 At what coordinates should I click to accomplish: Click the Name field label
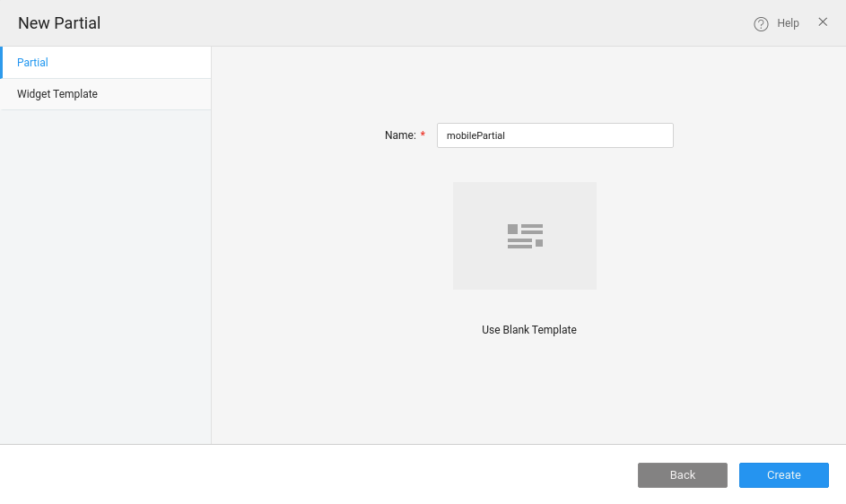coord(400,135)
